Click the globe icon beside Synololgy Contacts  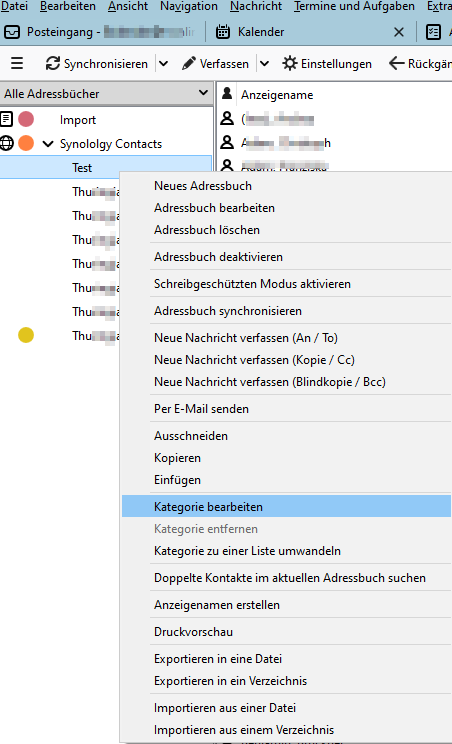pos(7,143)
